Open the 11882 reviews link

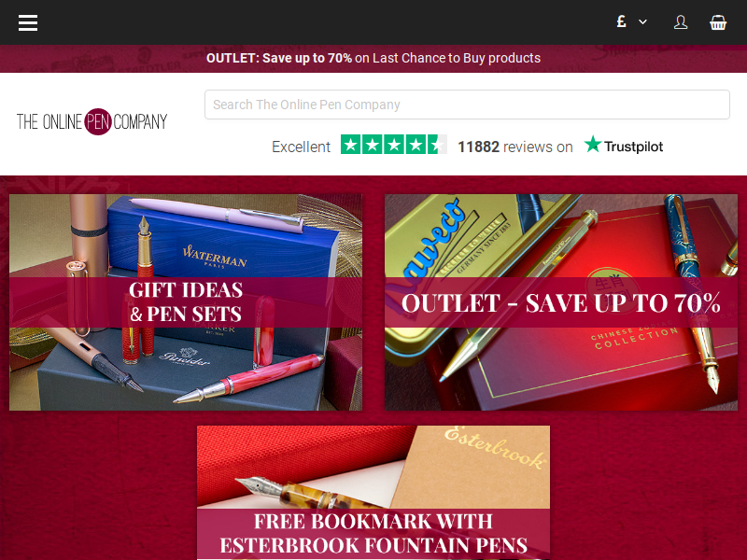(x=515, y=147)
